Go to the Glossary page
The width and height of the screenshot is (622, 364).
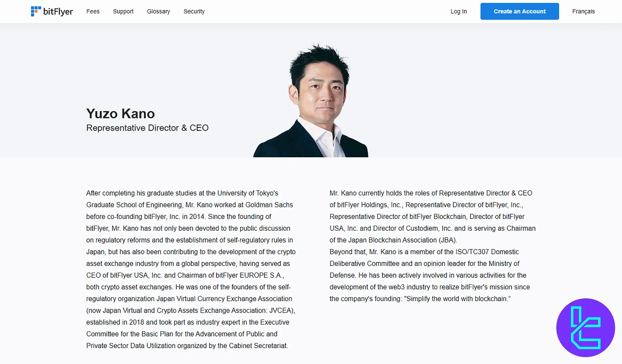click(159, 11)
